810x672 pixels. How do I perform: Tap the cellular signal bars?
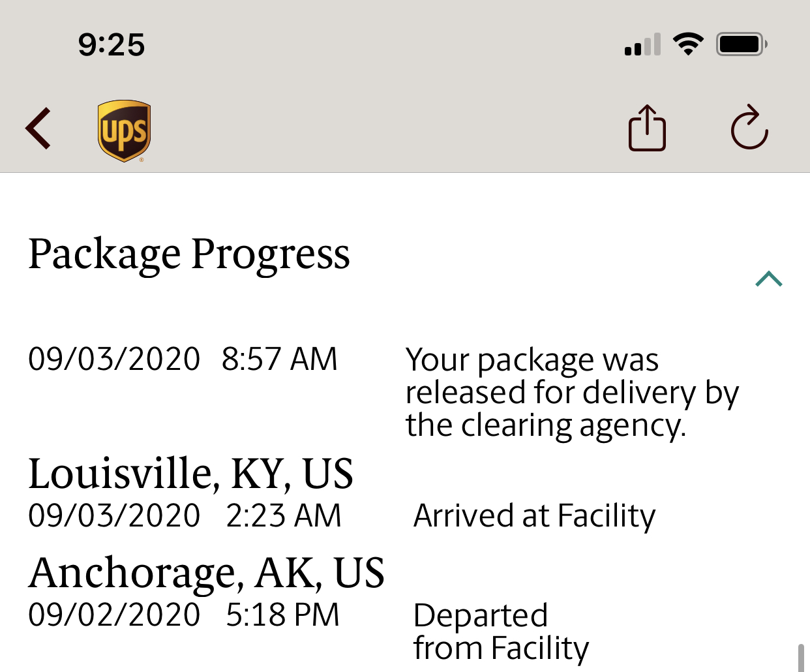click(x=642, y=45)
